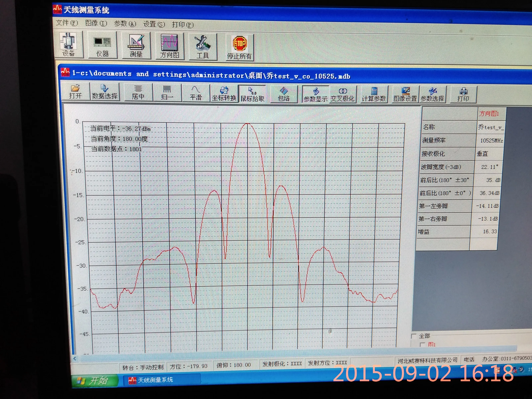Screen dimensions: 532x399
Task: Open 数据选择 (Data Select) tool
Action: 105,92
